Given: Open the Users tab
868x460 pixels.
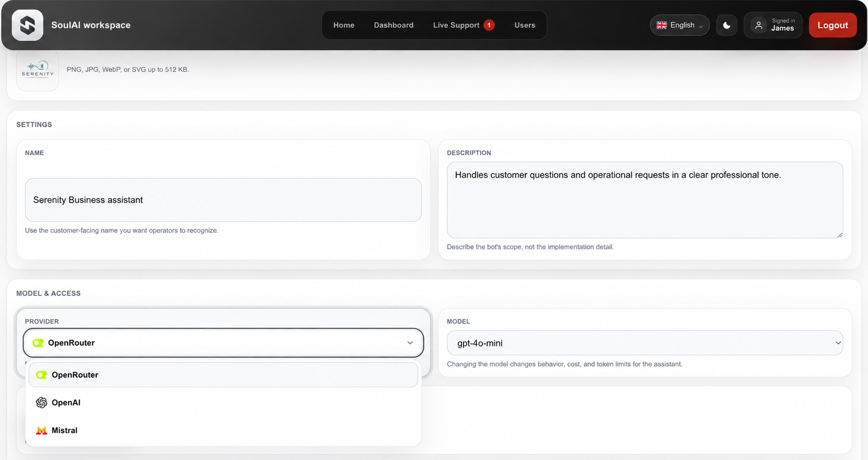Looking at the screenshot, I should [524, 25].
